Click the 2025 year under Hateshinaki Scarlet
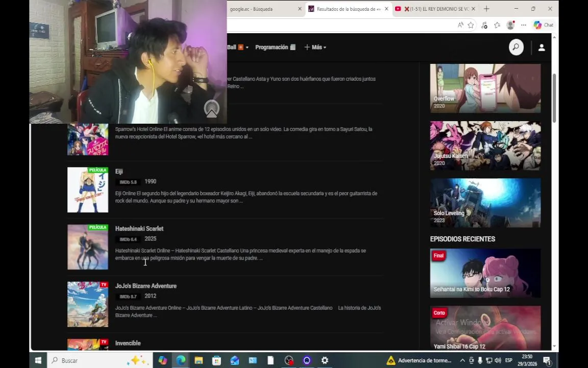The width and height of the screenshot is (588, 368). (151, 239)
